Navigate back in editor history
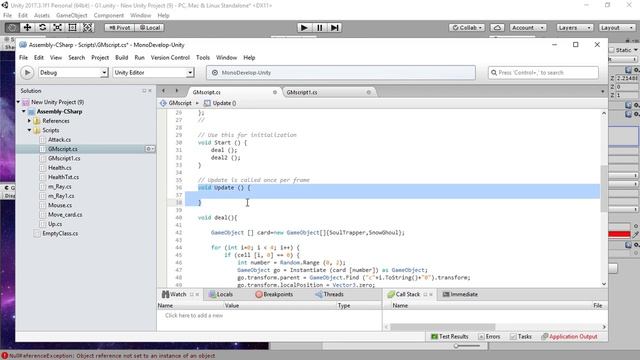640x360 pixels. [163, 91]
